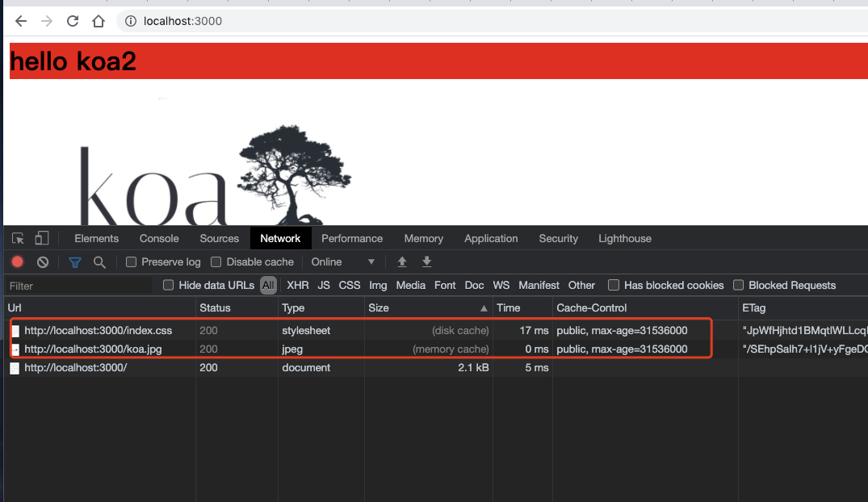Viewport: 868px width, 502px height.
Task: Click the 2.1 kB size cell
Action: (473, 367)
